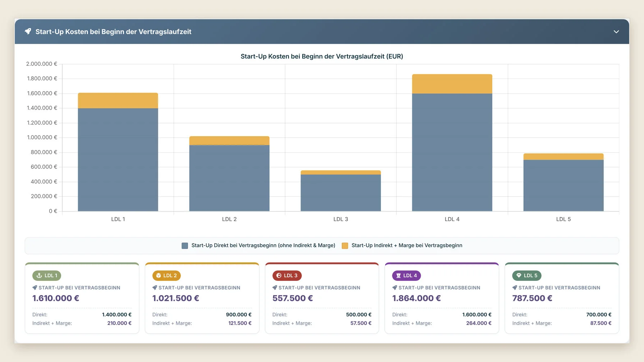Click the blue direct bar for LDL 2
Viewport: 644px width, 362px height.
click(229, 178)
